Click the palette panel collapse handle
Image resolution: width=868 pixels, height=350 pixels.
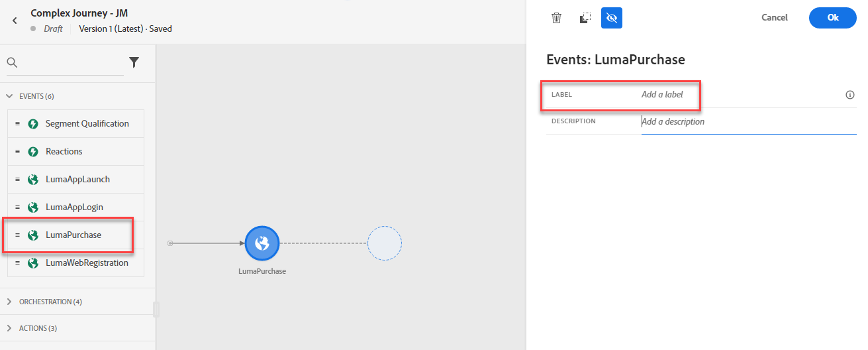(x=156, y=310)
